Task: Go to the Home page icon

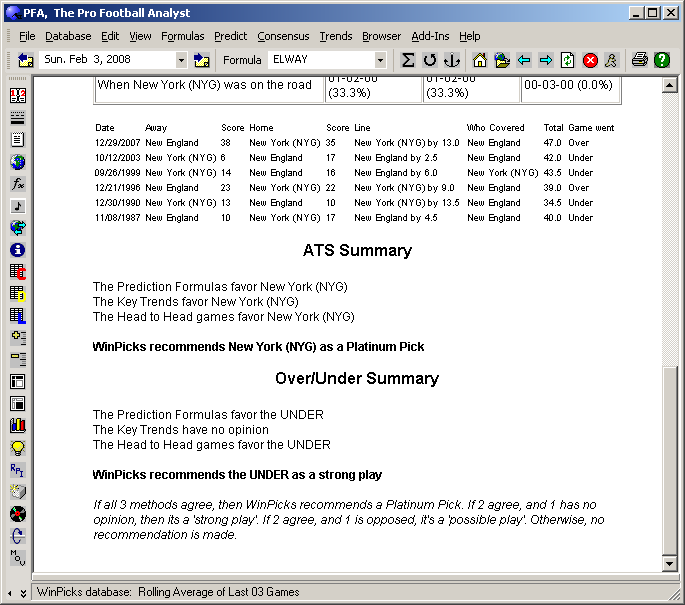Action: [480, 60]
